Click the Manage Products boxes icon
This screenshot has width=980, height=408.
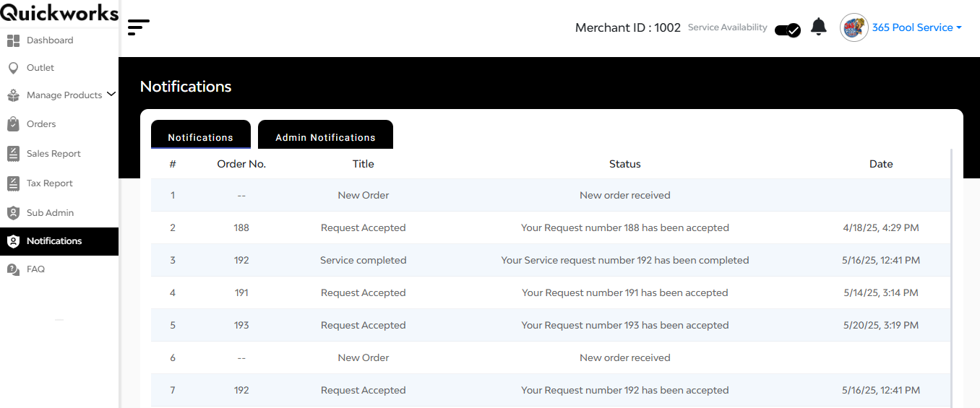13,95
